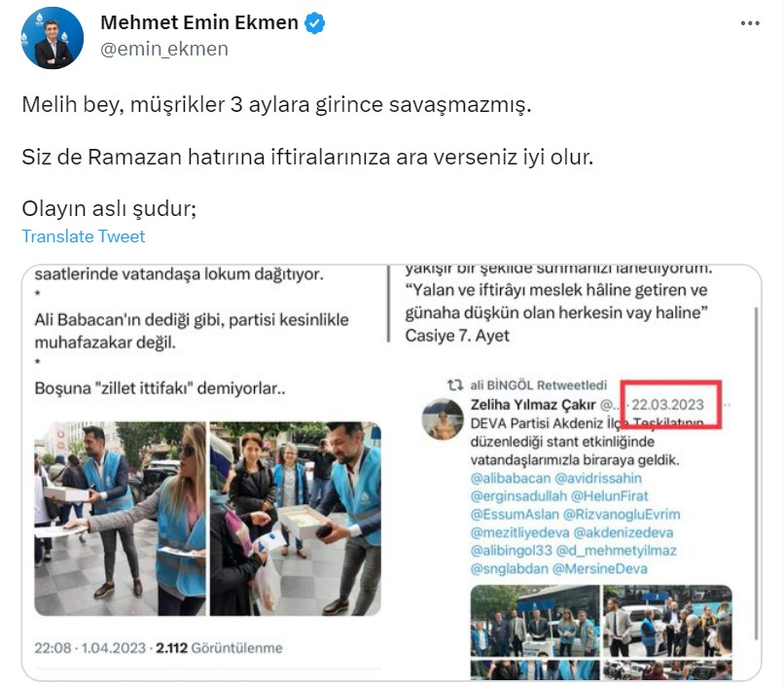This screenshot has width=784, height=687.
Task: Click the @MersineDeva mention
Action: coord(600,568)
